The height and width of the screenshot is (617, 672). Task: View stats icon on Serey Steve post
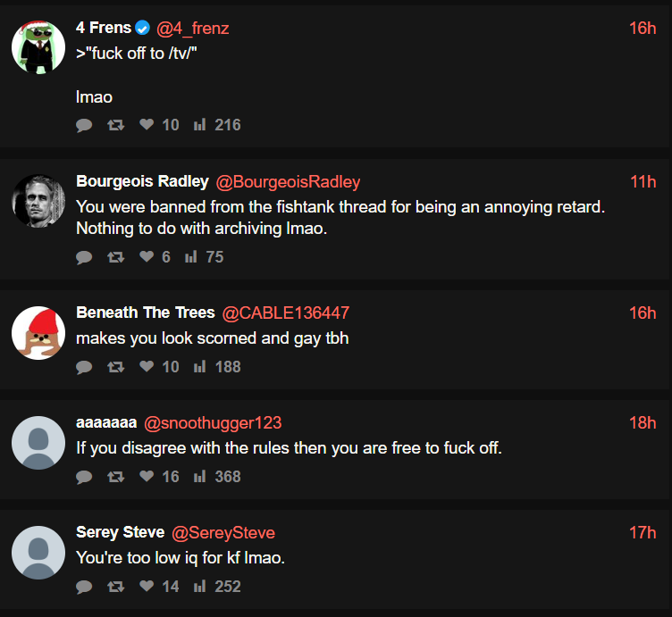pos(199,587)
